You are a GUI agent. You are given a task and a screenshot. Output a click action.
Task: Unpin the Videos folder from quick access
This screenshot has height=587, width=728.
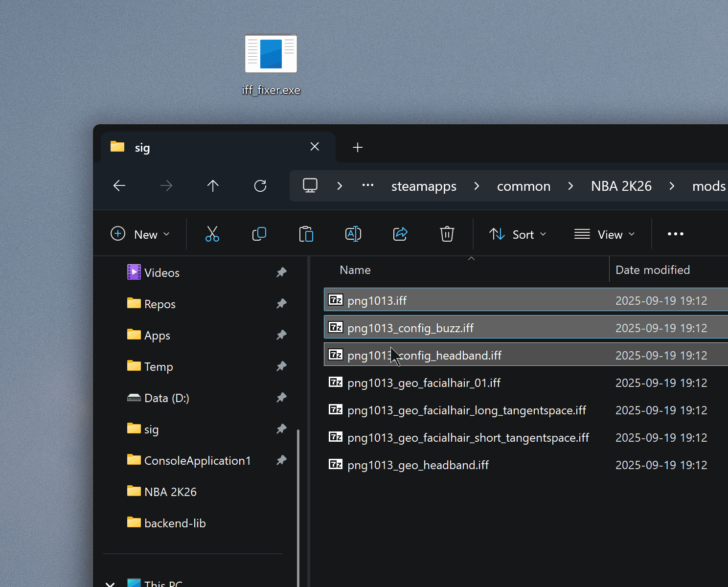click(x=281, y=272)
